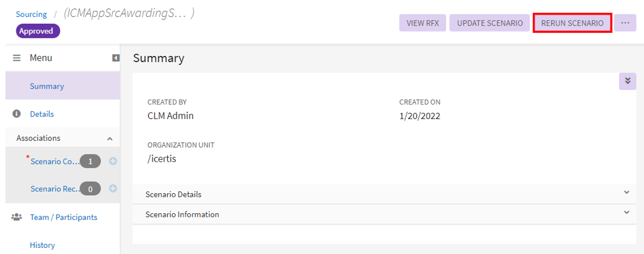Click the hamburger menu icon
The image size is (644, 254).
pos(17,58)
